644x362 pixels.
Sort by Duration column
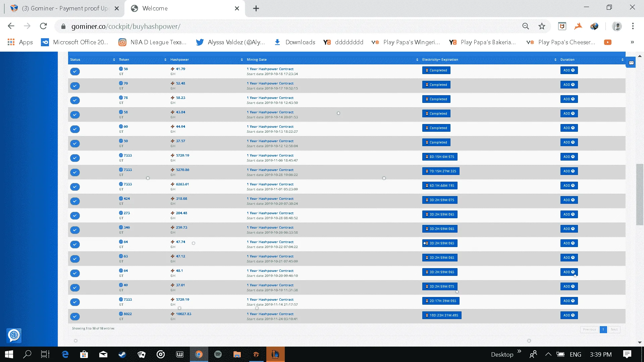[x=592, y=60]
